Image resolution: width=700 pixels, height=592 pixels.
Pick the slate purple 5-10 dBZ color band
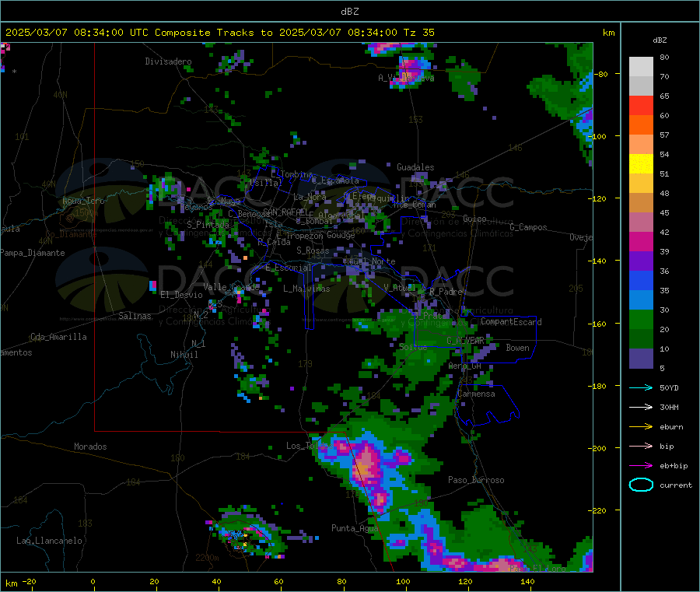coord(641,359)
